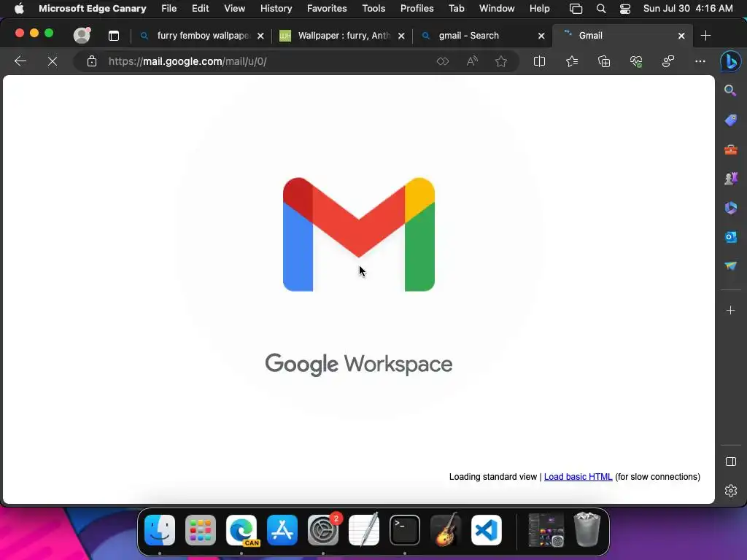Stop loading the Gmail page
The width and height of the screenshot is (747, 560).
click(x=53, y=61)
